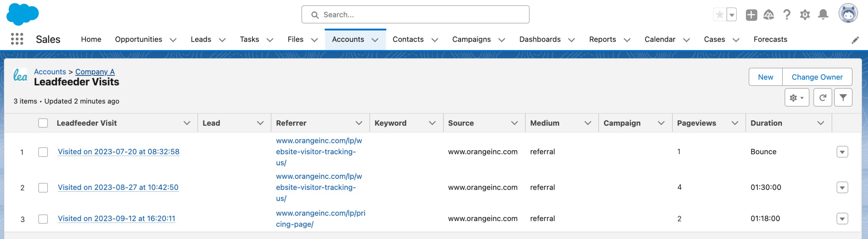Open Source column menu chevron
This screenshot has width=868, height=239.
[x=514, y=123]
